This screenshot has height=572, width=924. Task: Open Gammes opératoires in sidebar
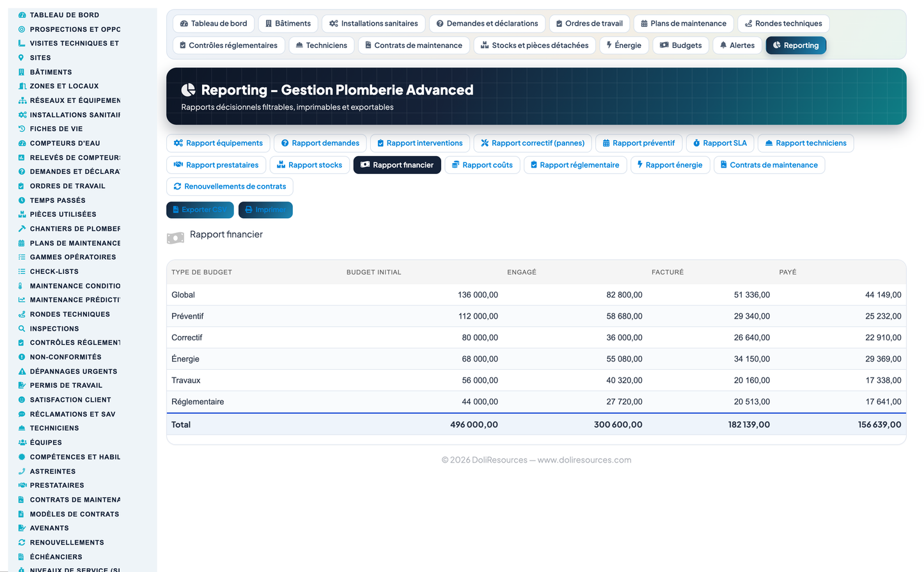[x=73, y=257]
